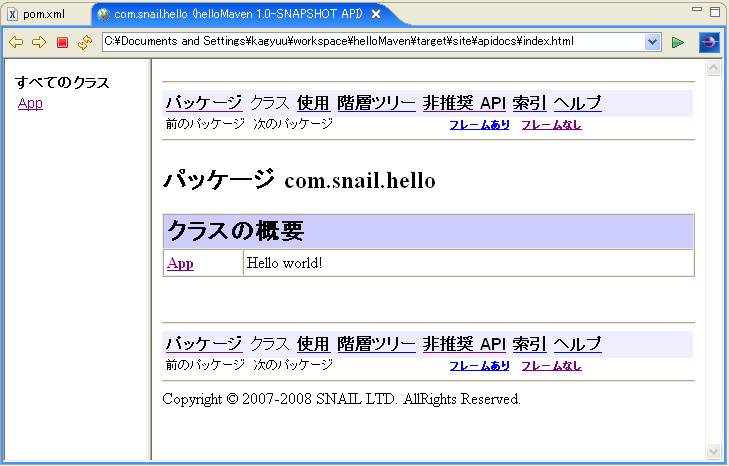Click the globe icon on the com.snail.hello tab

(103, 14)
